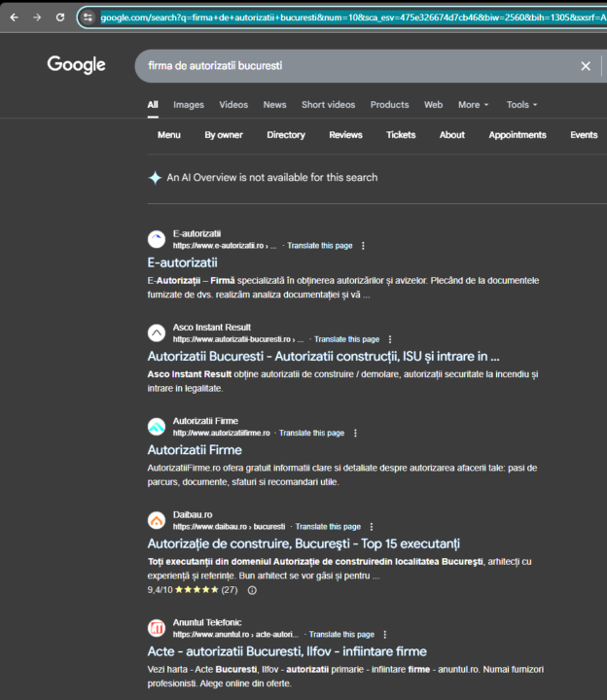Open options menu for Autorizatii Firme result
The image size is (607, 700).
pyautogui.click(x=355, y=433)
